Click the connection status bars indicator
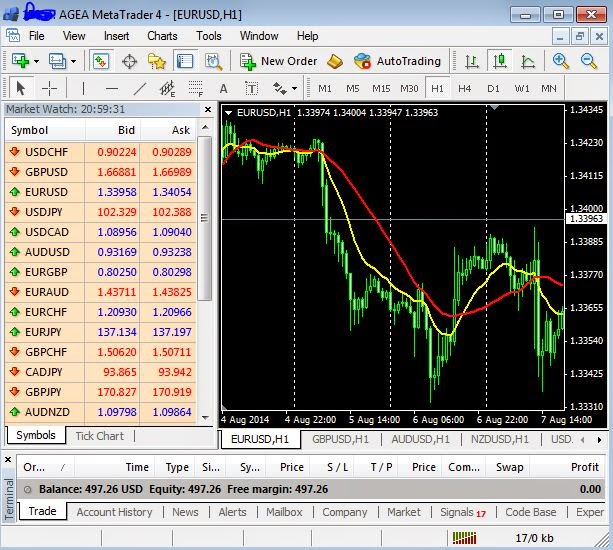 click(x=464, y=538)
